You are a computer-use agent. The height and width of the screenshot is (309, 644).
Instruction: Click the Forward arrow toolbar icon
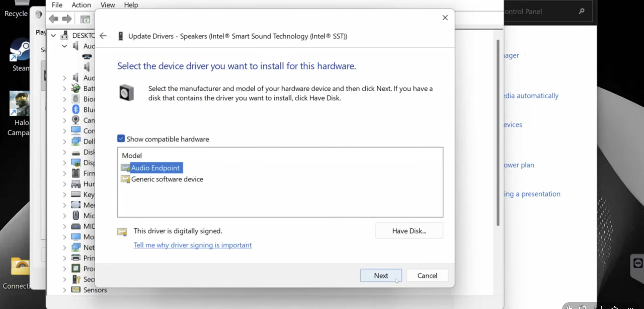pyautogui.click(x=67, y=19)
